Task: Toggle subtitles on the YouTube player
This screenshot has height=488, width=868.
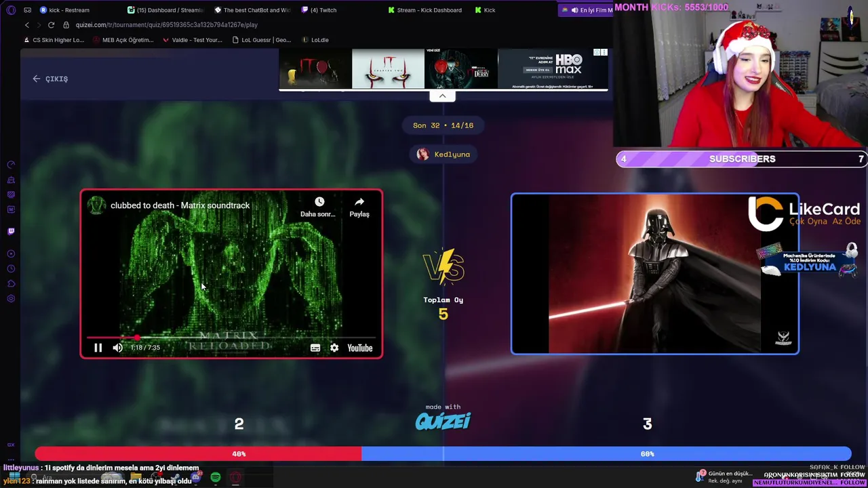Action: (315, 348)
